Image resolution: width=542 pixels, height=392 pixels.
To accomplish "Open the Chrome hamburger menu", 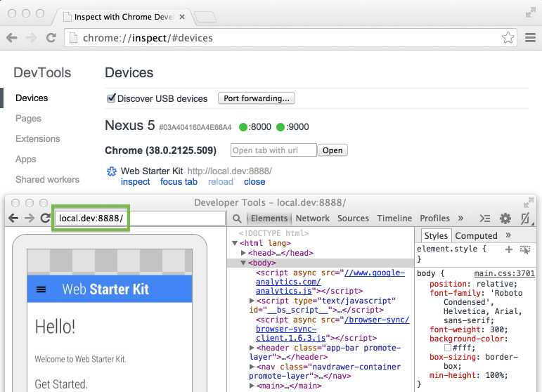I will click(530, 38).
